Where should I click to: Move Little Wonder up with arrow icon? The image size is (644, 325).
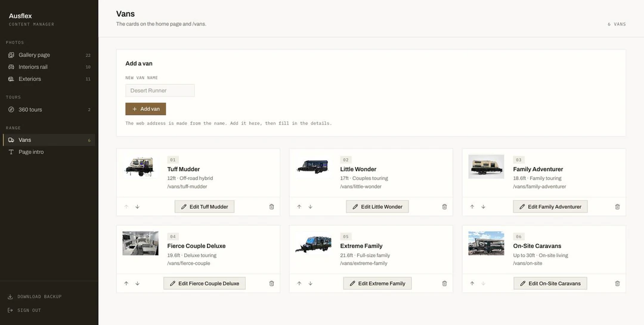299,207
